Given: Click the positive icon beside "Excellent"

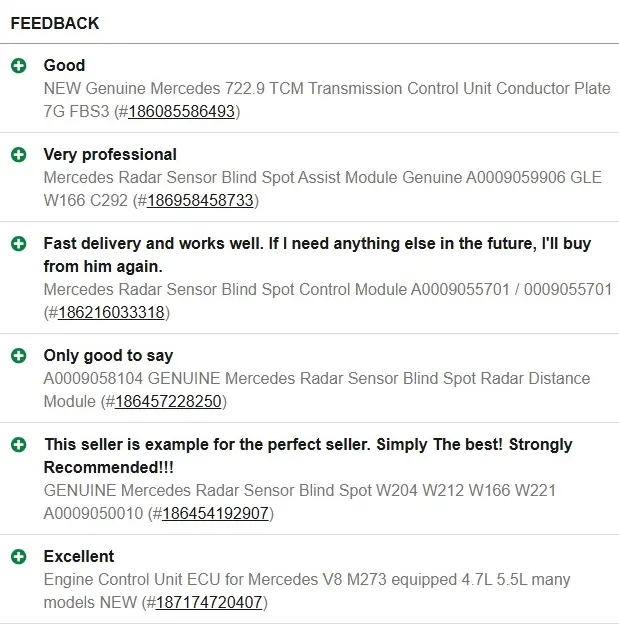Looking at the screenshot, I should coord(18,557).
